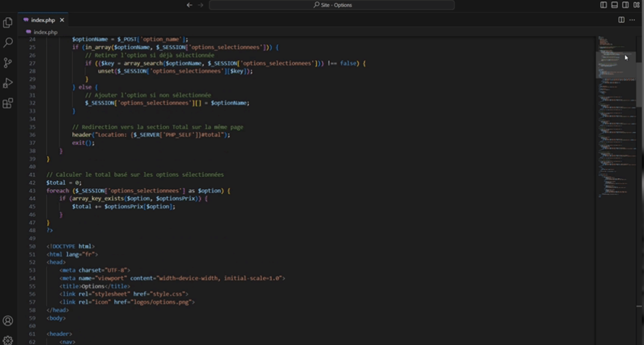
Task: Open the Source Control view
Action: click(x=8, y=63)
